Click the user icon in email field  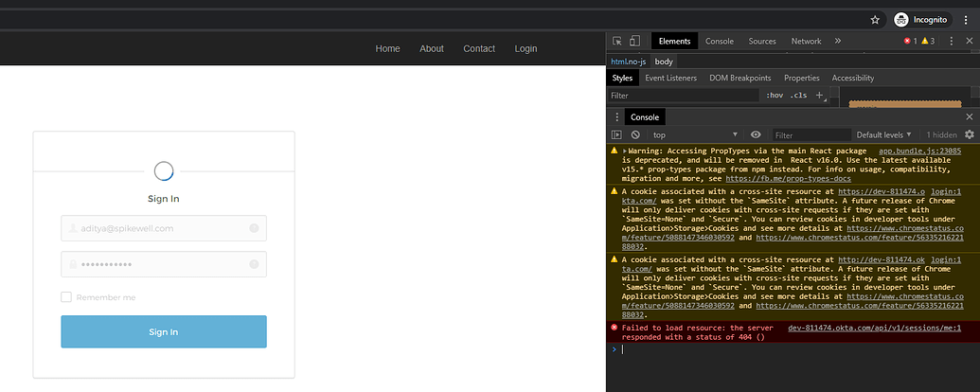click(x=73, y=228)
